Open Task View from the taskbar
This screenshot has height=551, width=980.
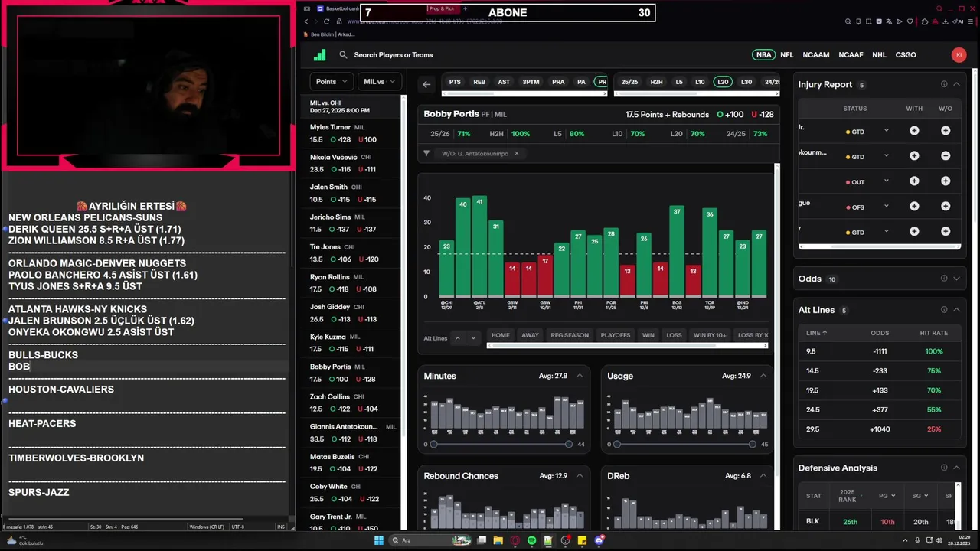[x=482, y=540]
